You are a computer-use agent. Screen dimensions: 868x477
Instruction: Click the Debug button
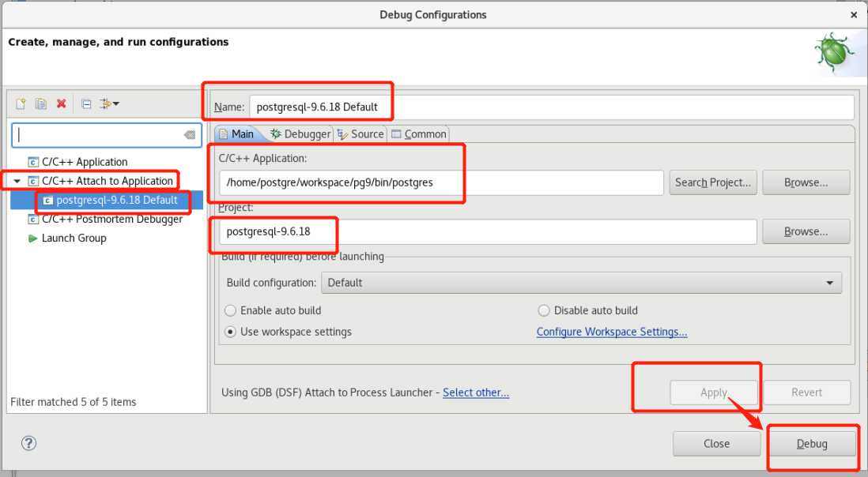tap(812, 444)
